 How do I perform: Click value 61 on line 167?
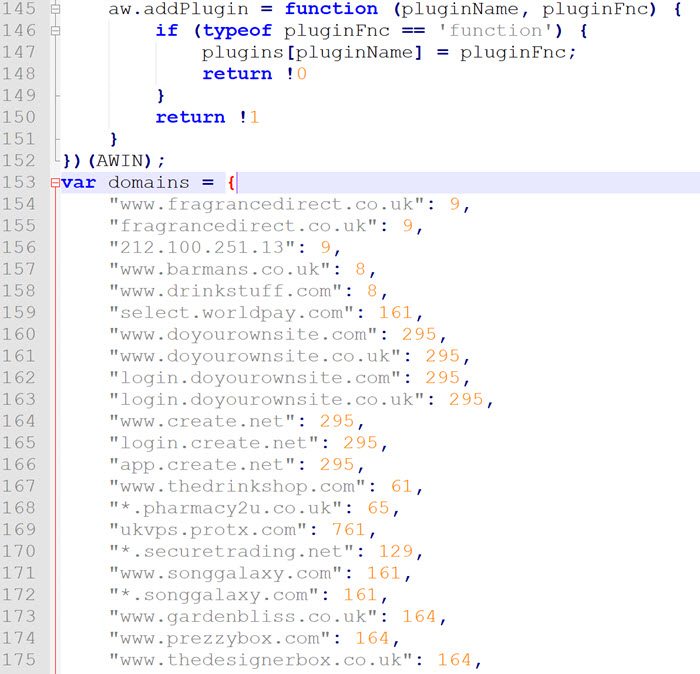pyautogui.click(x=401, y=486)
